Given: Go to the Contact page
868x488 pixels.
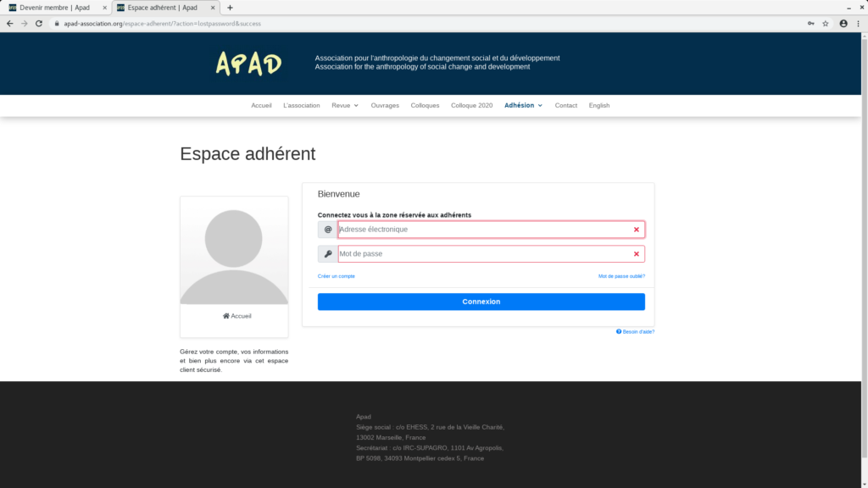Looking at the screenshot, I should coord(565,106).
